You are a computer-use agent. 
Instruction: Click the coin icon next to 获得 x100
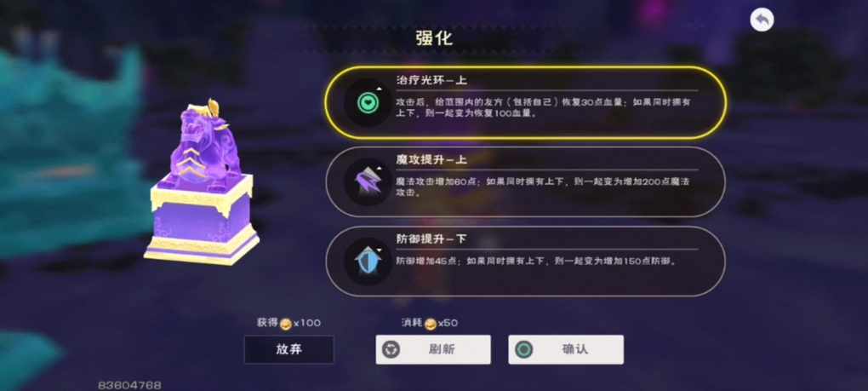tap(285, 324)
